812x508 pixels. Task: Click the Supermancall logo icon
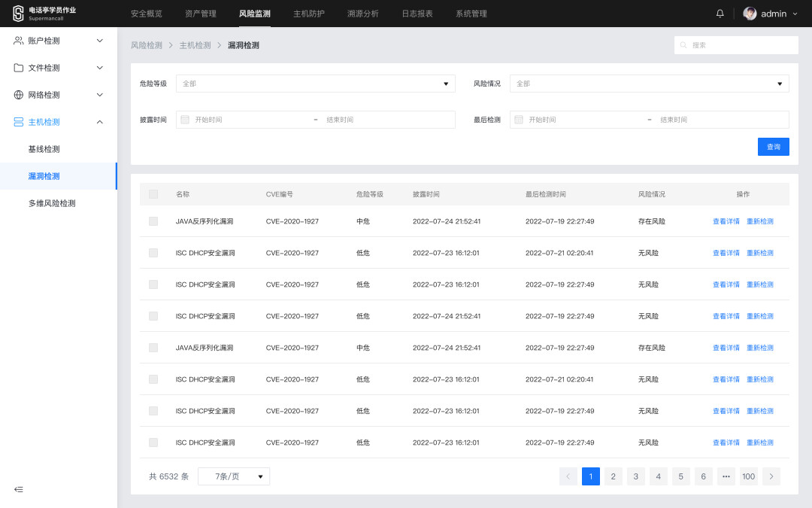pyautogui.click(x=18, y=14)
